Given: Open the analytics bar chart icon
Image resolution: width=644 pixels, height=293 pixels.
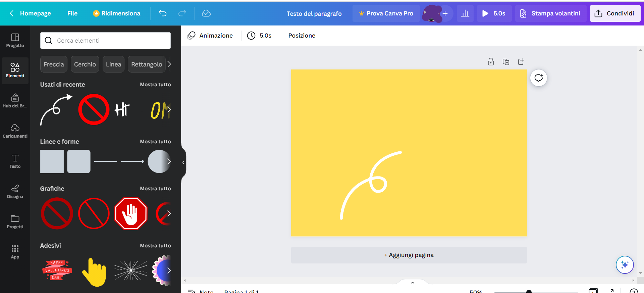Looking at the screenshot, I should [465, 13].
